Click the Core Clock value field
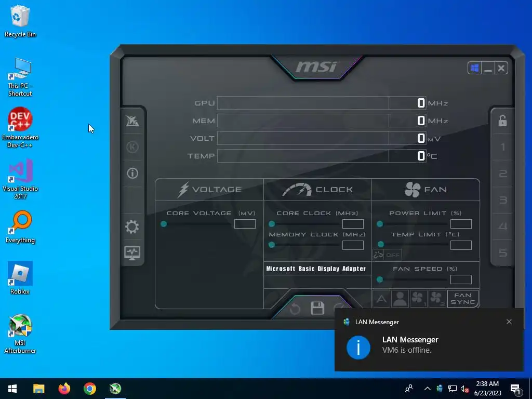This screenshot has height=399, width=532. (x=353, y=224)
